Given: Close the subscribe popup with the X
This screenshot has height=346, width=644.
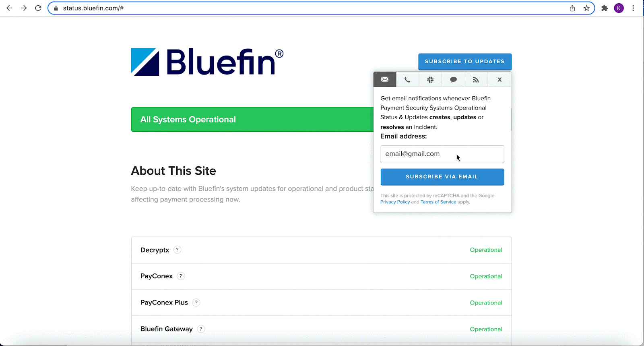Looking at the screenshot, I should pos(500,79).
